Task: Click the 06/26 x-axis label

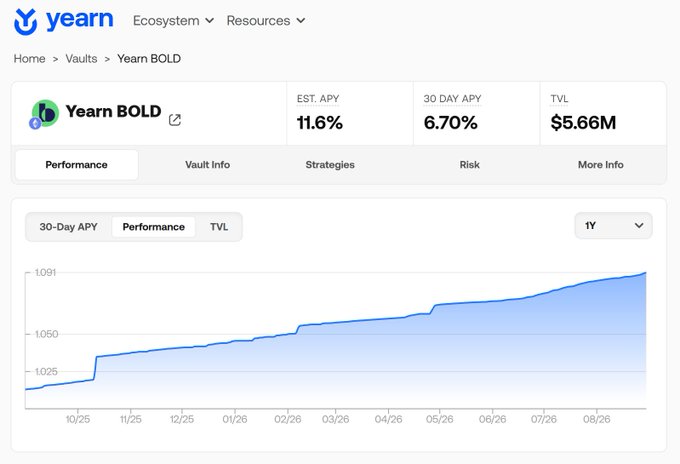Action: pos(492,419)
